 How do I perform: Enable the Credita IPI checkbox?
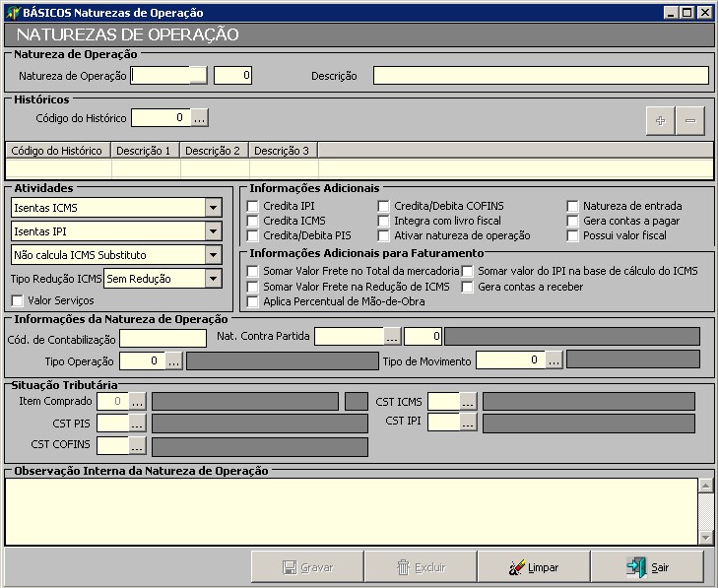(252, 207)
